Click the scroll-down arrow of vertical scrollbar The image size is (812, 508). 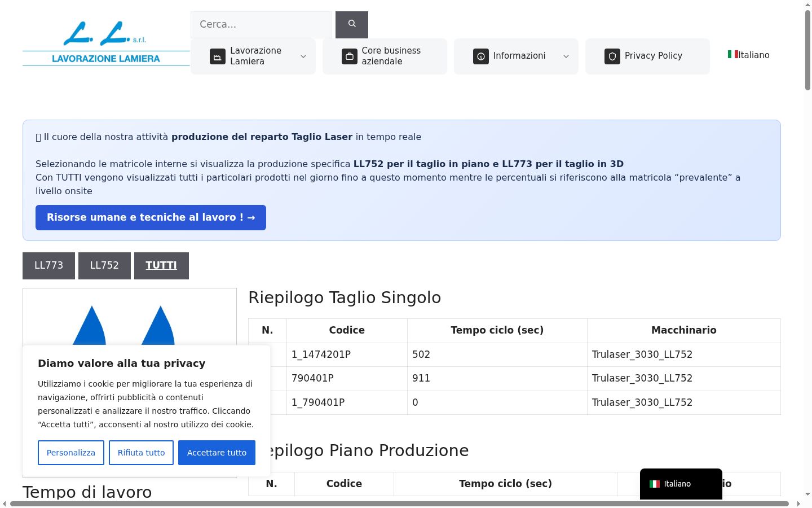(x=807, y=494)
